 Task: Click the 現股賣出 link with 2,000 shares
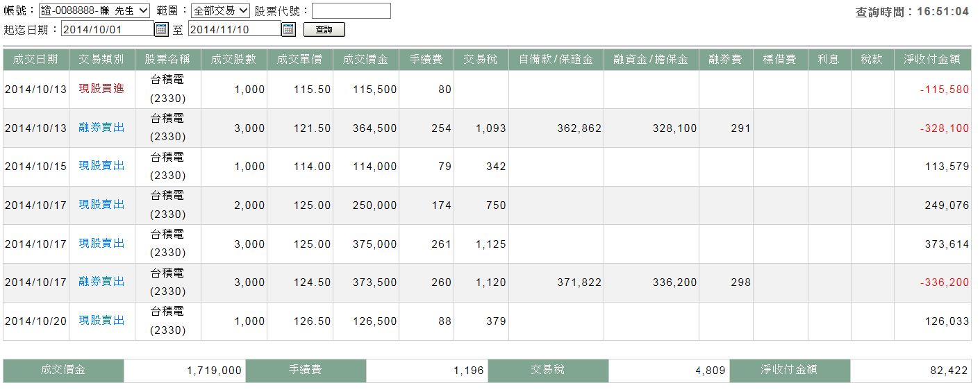point(101,205)
